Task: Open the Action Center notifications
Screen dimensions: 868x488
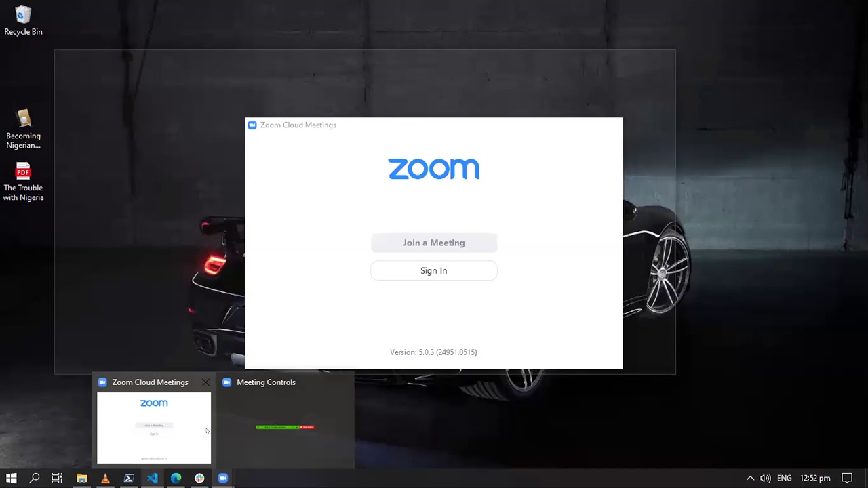Action: coord(847,478)
